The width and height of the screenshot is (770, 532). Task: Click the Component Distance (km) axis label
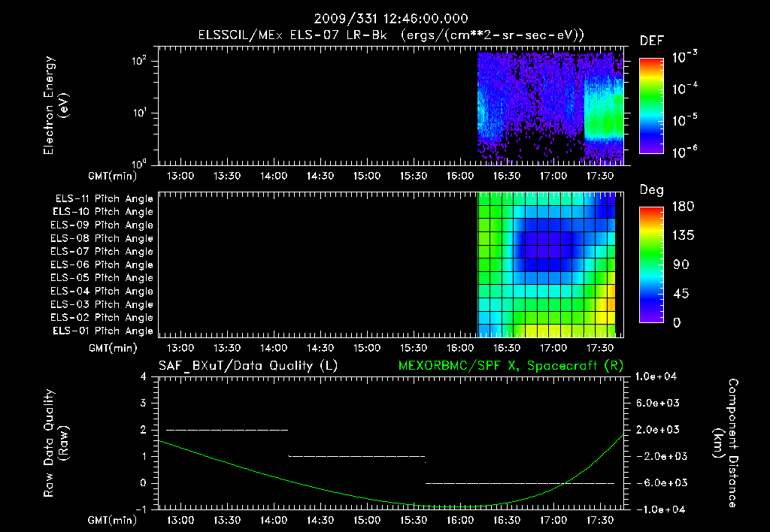click(x=726, y=443)
